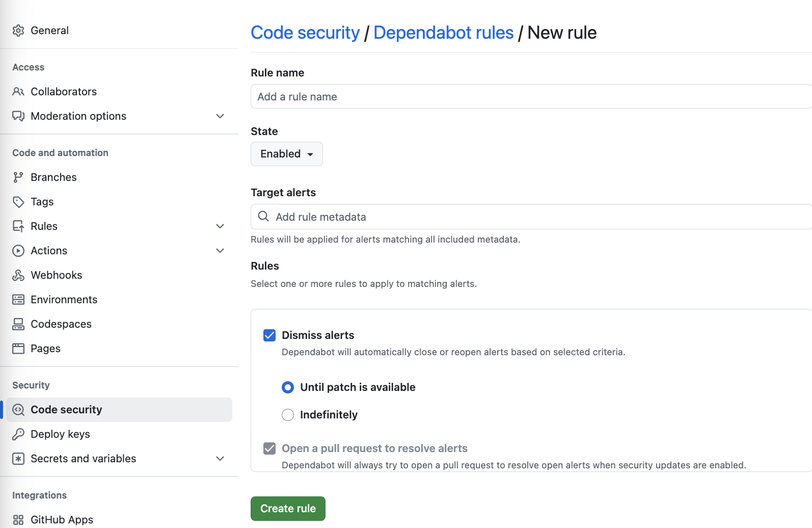Open Secrets and variables menu entry
Image resolution: width=812 pixels, height=528 pixels.
83,458
